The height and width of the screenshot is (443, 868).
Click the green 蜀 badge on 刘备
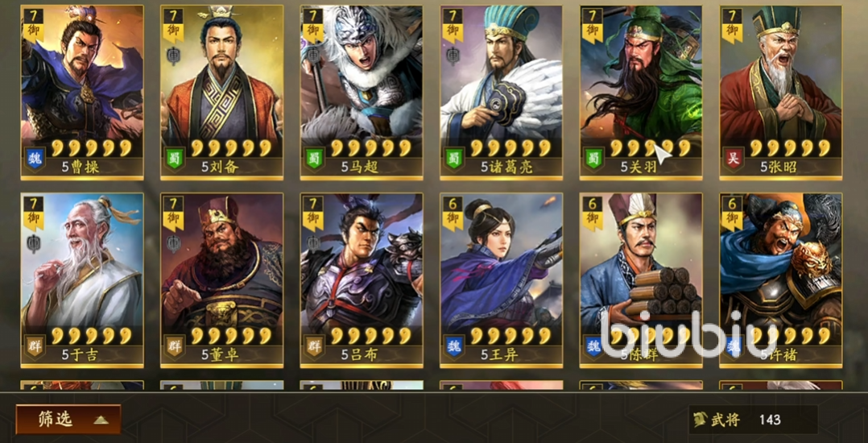(x=175, y=159)
